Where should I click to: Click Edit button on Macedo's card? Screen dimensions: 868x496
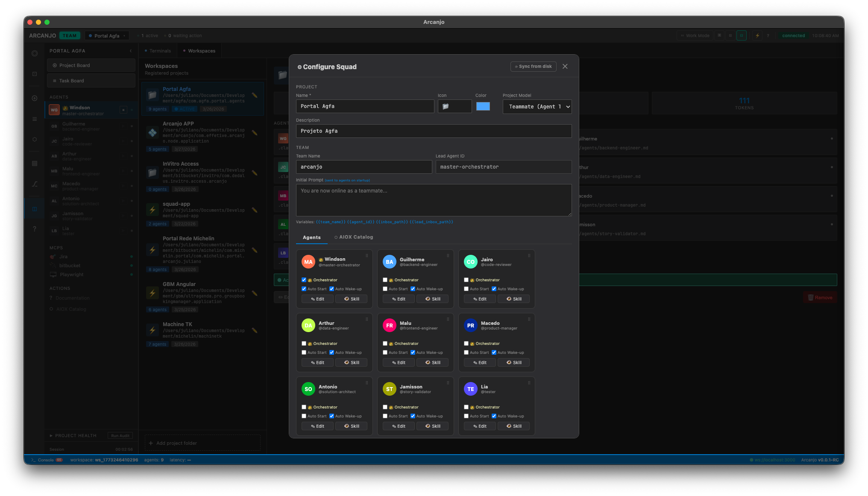coord(479,362)
